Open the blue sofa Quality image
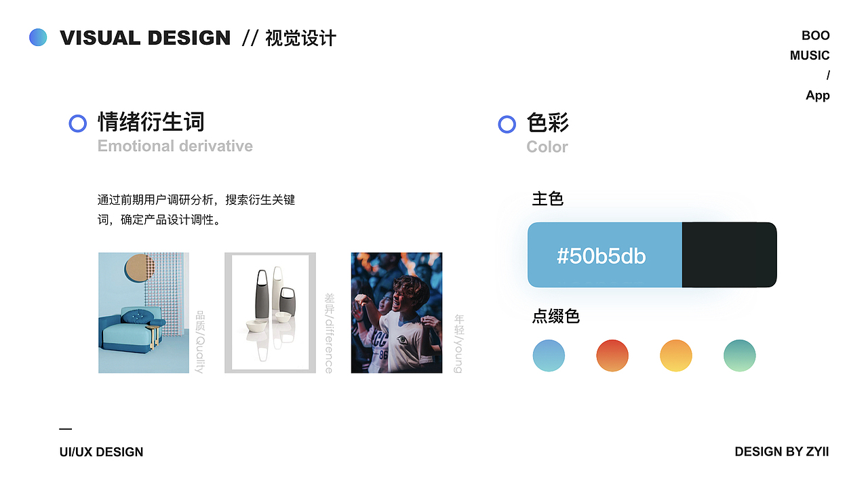 144,312
